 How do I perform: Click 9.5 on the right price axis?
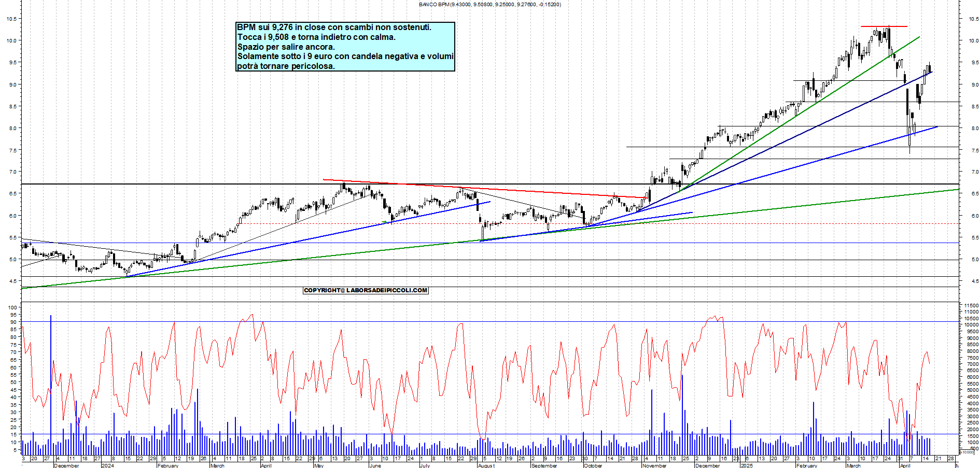[x=975, y=62]
